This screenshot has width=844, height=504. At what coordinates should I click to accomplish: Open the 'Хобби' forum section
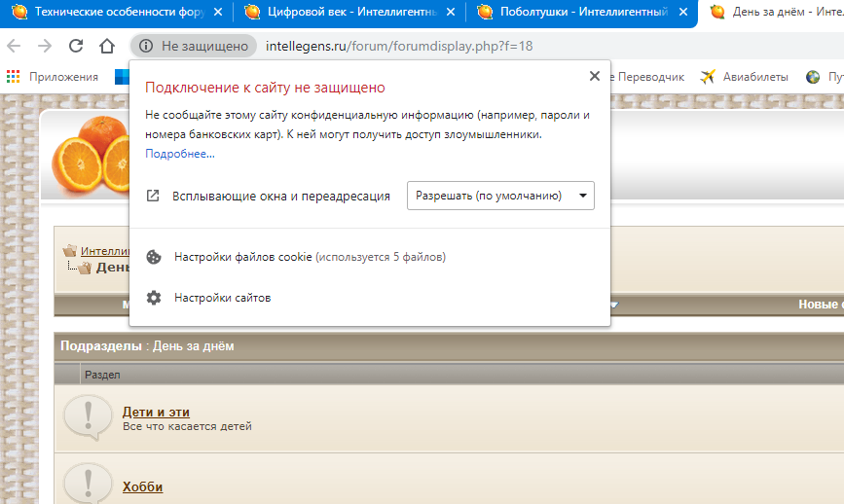[142, 486]
